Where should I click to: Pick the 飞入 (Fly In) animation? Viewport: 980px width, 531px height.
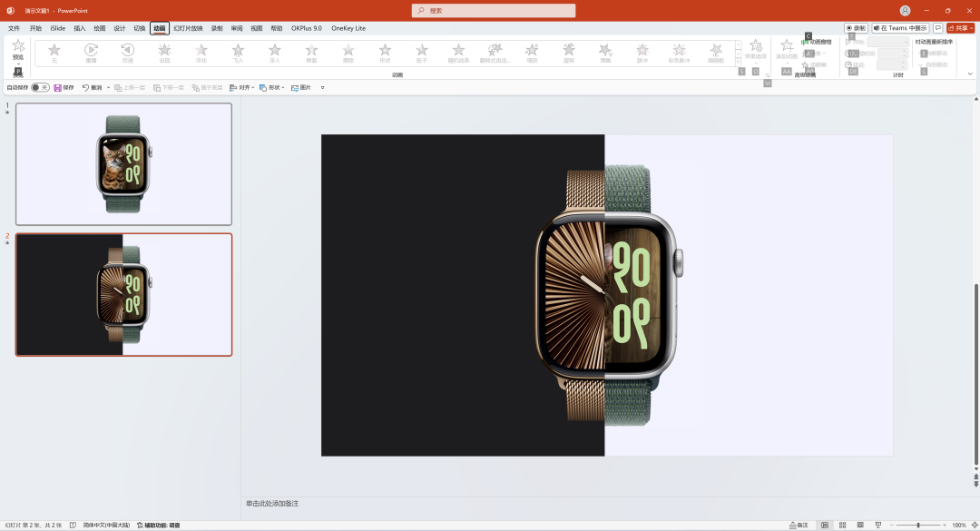[238, 53]
